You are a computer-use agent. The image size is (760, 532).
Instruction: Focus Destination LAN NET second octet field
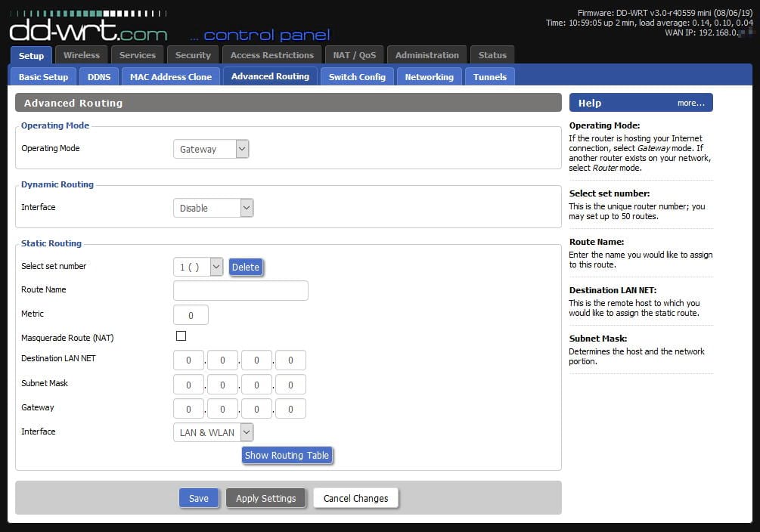pyautogui.click(x=222, y=360)
